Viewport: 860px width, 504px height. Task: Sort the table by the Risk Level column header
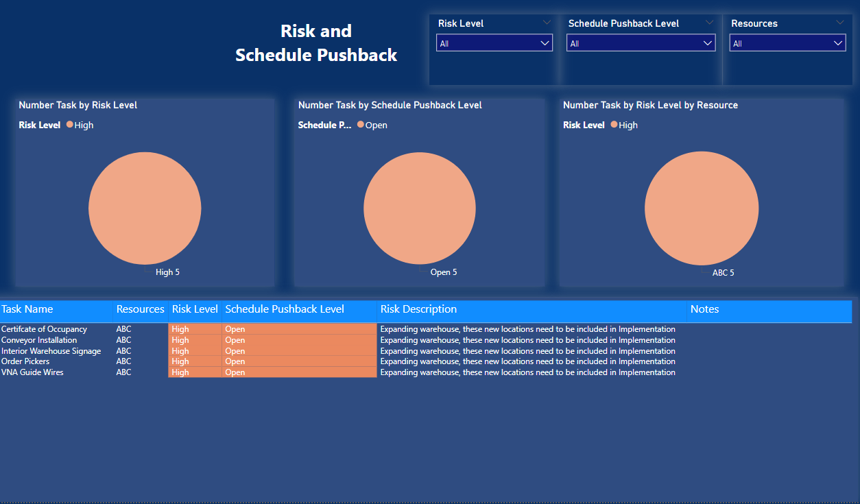click(195, 309)
